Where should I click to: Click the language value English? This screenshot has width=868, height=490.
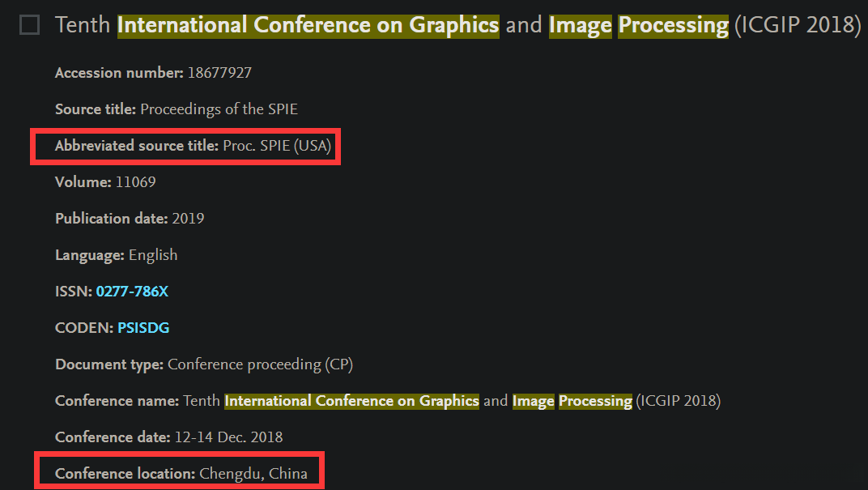(153, 255)
